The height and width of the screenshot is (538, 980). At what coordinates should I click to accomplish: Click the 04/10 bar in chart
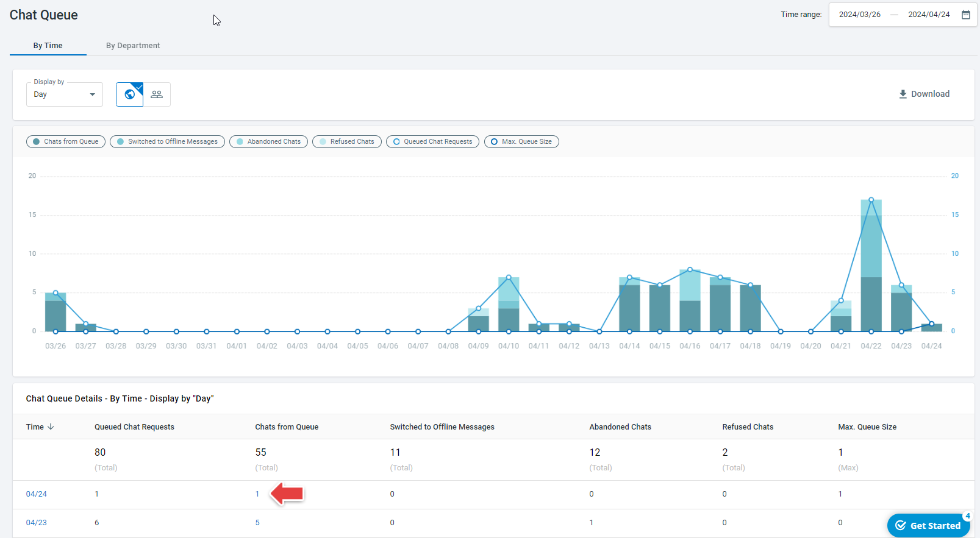(x=509, y=305)
